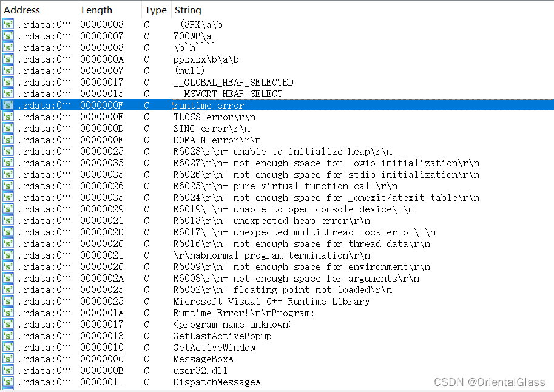
Task: Click string icon of the ppxxxx\b\a\b row
Action: click(8, 59)
